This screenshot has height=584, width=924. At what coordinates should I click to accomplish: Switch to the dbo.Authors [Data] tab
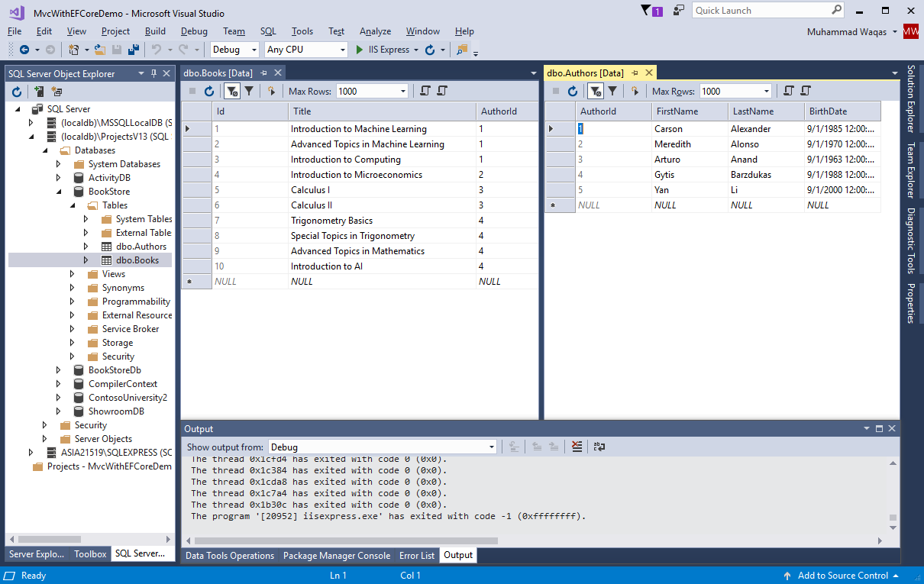(x=585, y=73)
